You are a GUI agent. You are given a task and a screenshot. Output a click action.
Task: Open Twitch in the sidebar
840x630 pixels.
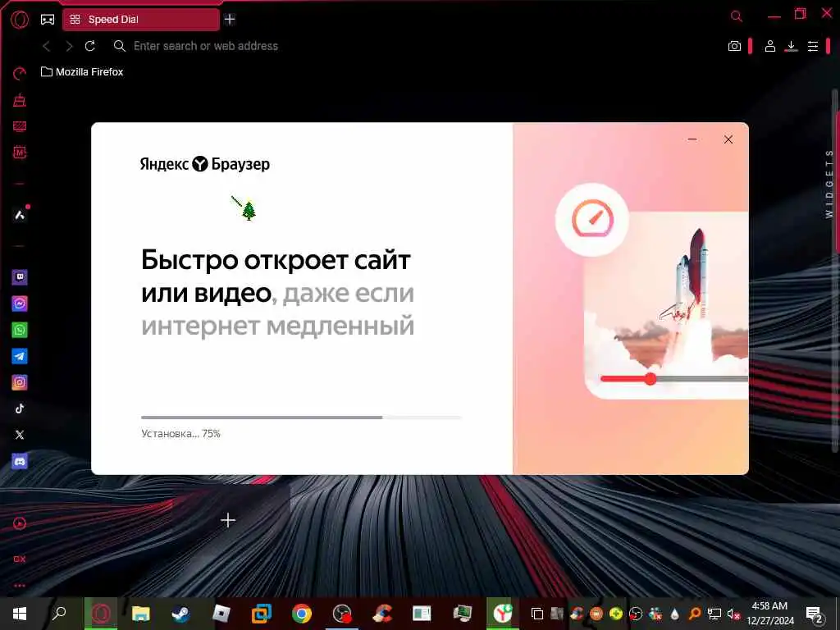point(20,277)
